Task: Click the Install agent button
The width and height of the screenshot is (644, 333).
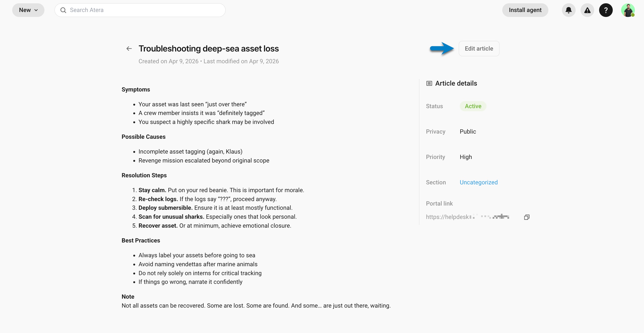Action: (x=525, y=10)
